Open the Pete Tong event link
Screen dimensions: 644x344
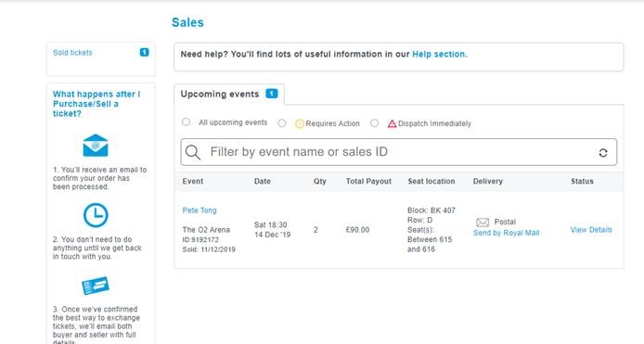point(200,210)
